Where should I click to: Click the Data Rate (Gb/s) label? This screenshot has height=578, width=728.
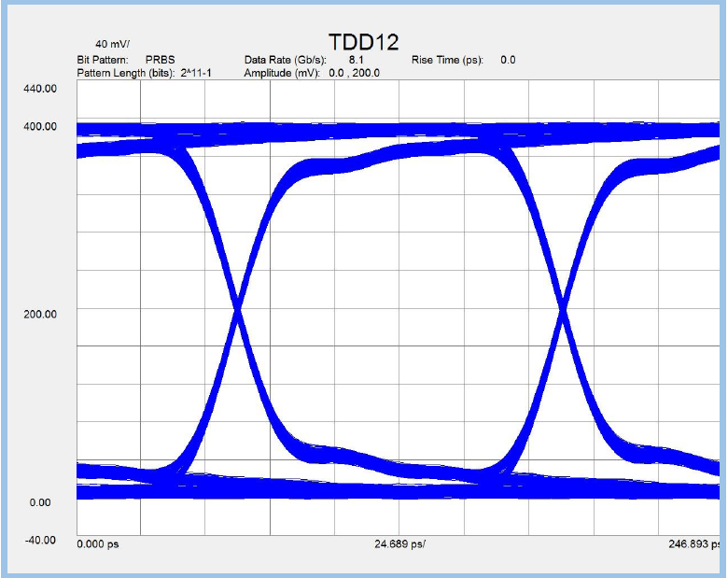click(x=286, y=60)
